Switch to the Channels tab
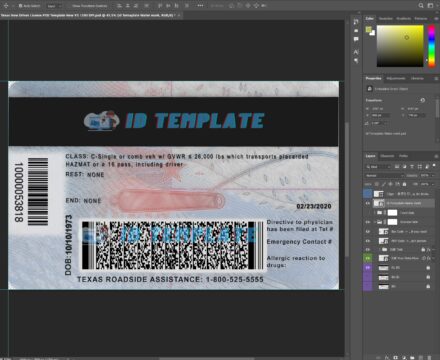The width and height of the screenshot is (440, 360). click(387, 156)
